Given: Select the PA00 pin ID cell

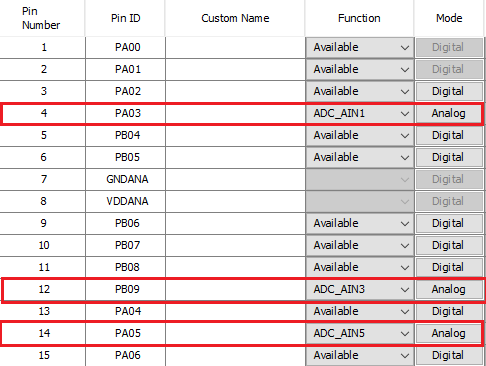Looking at the screenshot, I should pyautogui.click(x=126, y=47).
